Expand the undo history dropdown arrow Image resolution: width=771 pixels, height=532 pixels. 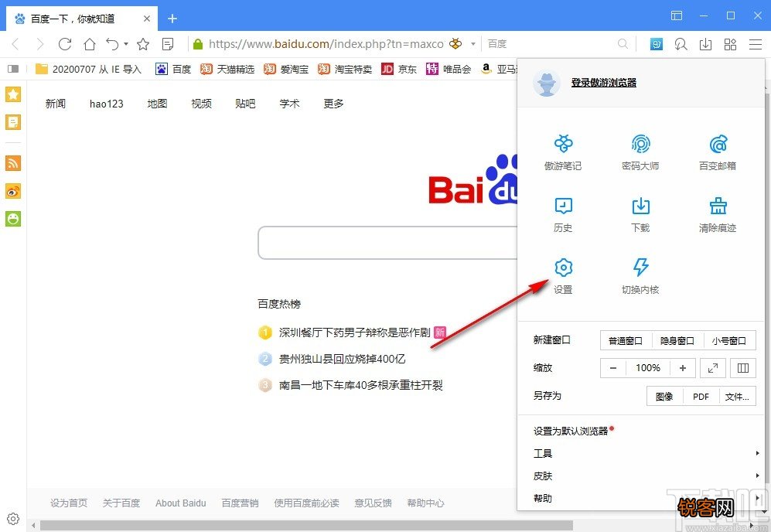click(126, 44)
